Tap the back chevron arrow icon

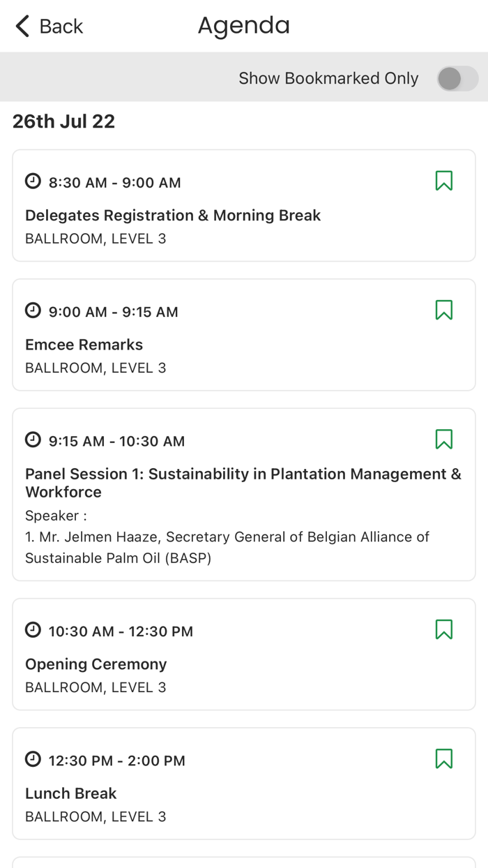coord(22,27)
